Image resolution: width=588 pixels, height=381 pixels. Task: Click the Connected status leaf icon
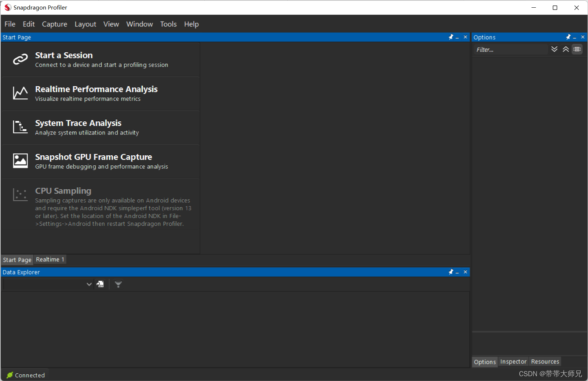10,375
